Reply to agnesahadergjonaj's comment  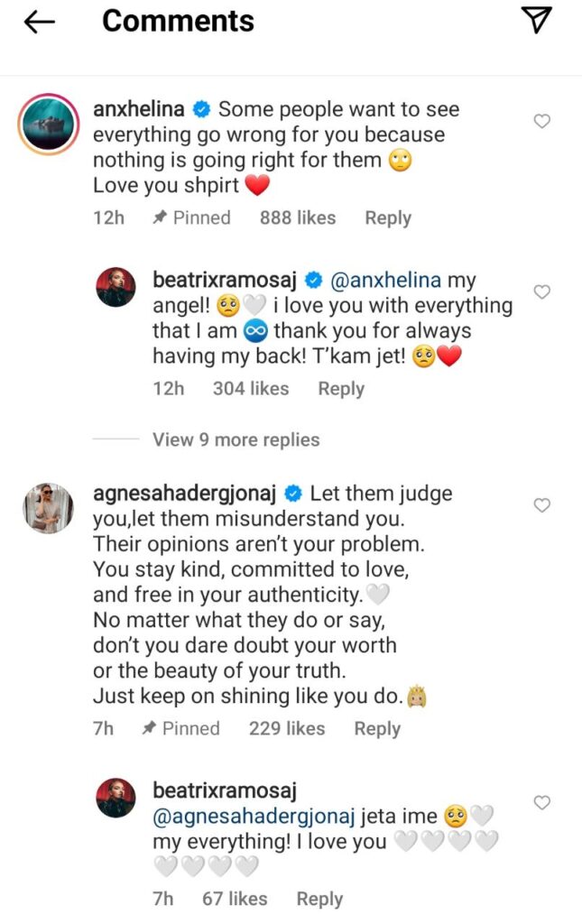click(376, 728)
